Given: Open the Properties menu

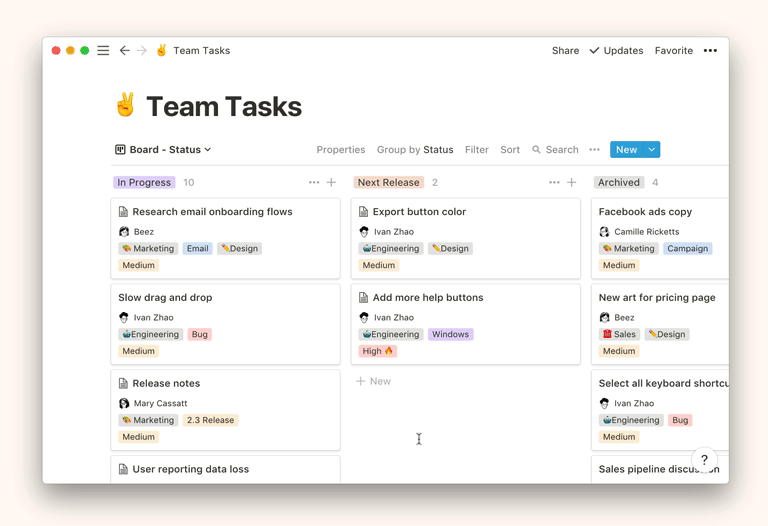Looking at the screenshot, I should click(341, 150).
